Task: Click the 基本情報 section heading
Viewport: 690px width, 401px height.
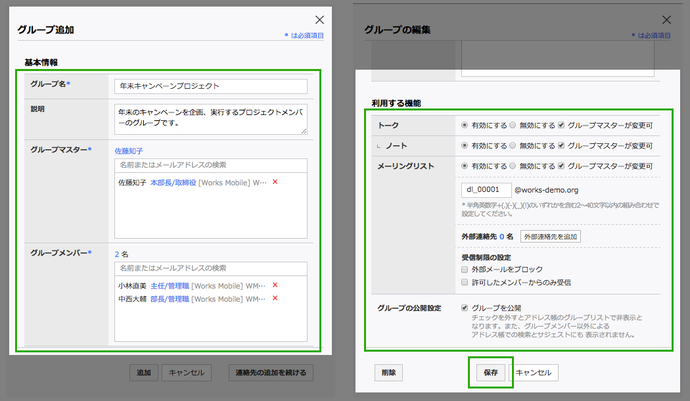Action: (41, 63)
